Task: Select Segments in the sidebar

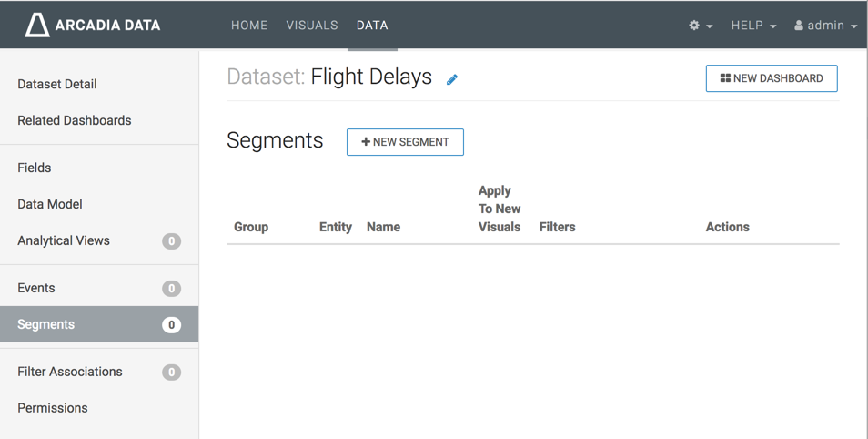Action: click(x=46, y=324)
